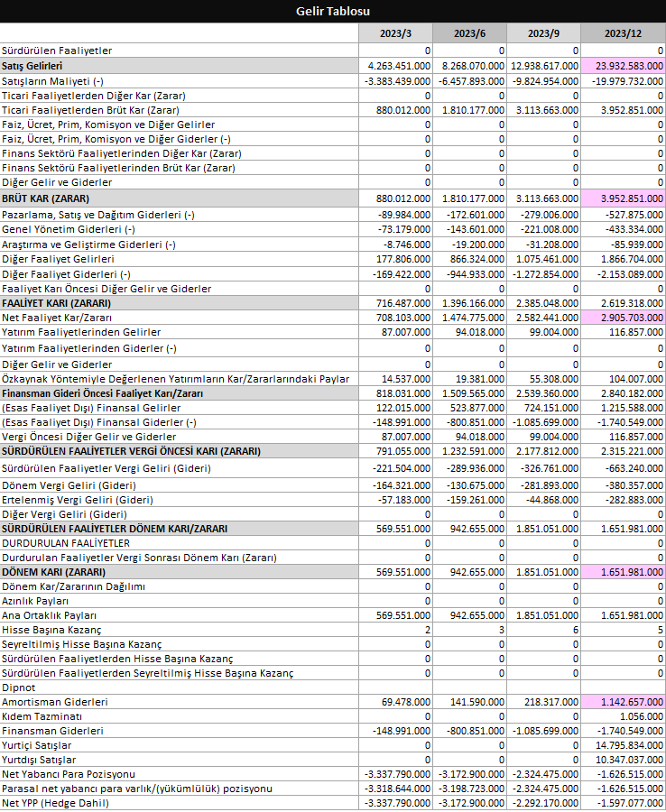Select highlighted cell 1.142.657.000
The width and height of the screenshot is (666, 812).
(x=623, y=702)
